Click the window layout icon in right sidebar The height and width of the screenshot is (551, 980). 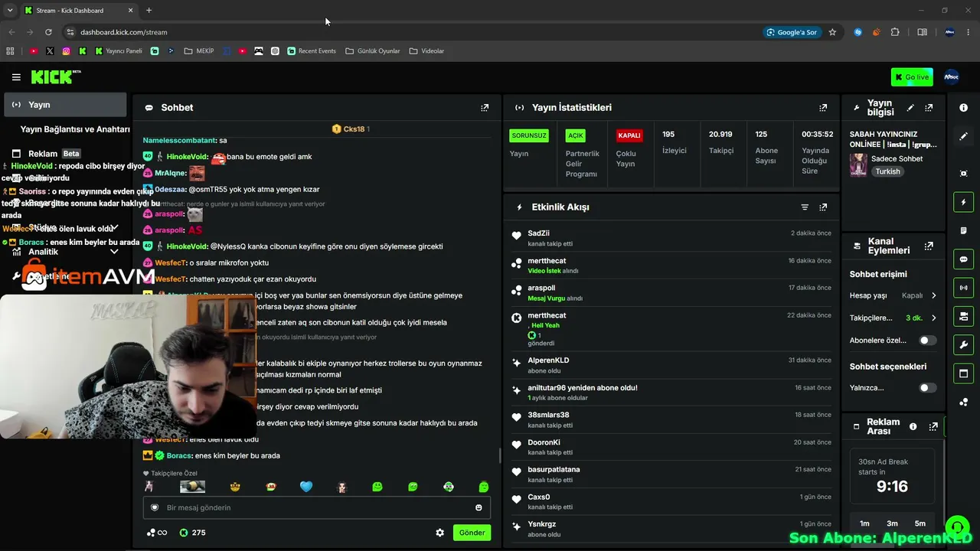pyautogui.click(x=963, y=373)
